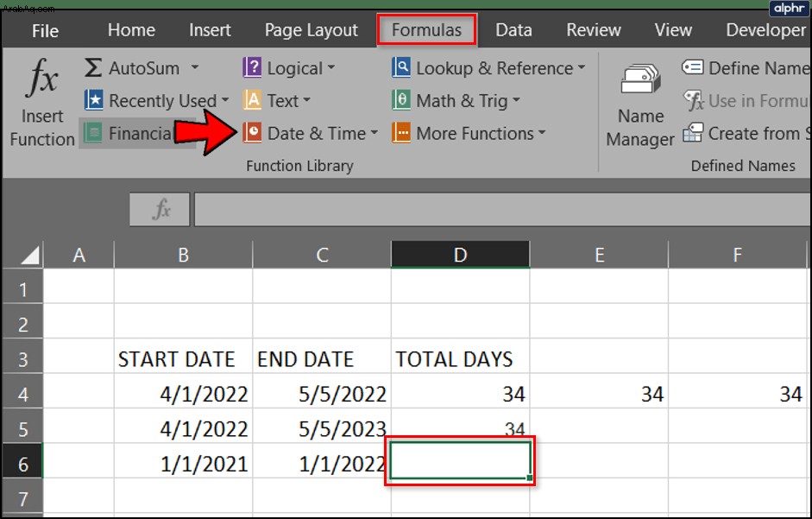Select column D header
This screenshot has width=812, height=519.
point(461,255)
